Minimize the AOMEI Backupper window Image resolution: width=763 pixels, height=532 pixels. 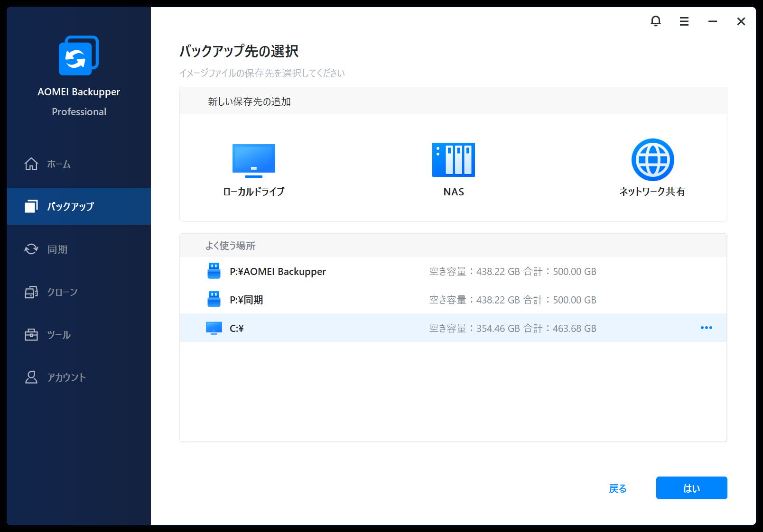712,21
